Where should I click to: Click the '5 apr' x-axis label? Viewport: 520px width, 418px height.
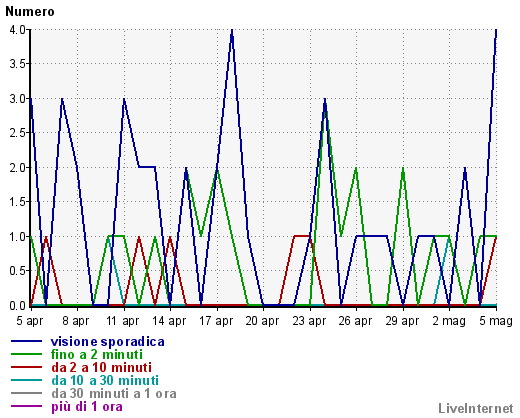tap(30, 321)
